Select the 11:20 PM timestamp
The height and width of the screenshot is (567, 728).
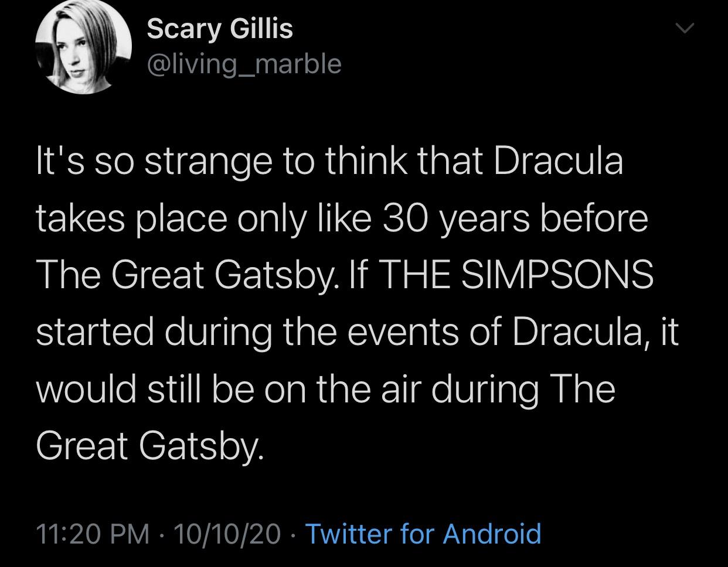(x=93, y=534)
